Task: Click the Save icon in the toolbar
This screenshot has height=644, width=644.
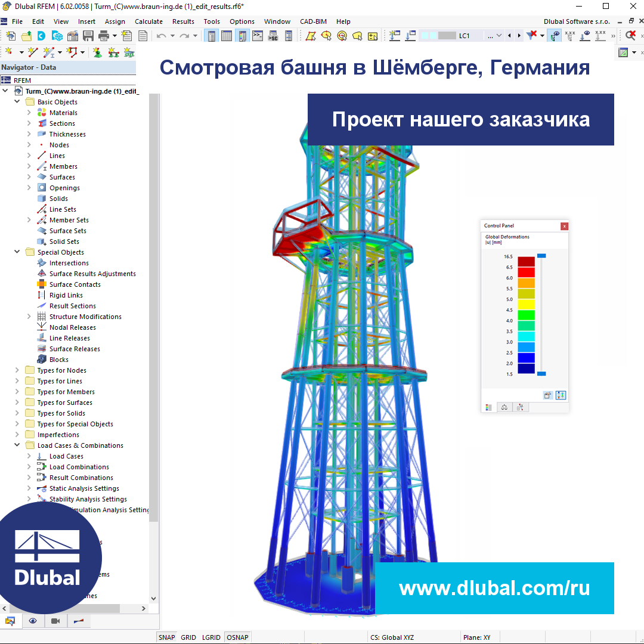Action: point(88,36)
